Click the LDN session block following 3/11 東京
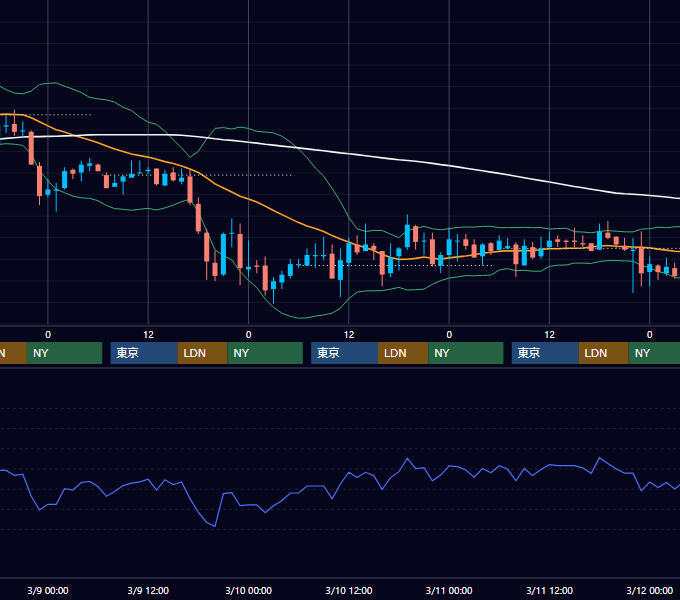Image resolution: width=680 pixels, height=600 pixels. 604,353
